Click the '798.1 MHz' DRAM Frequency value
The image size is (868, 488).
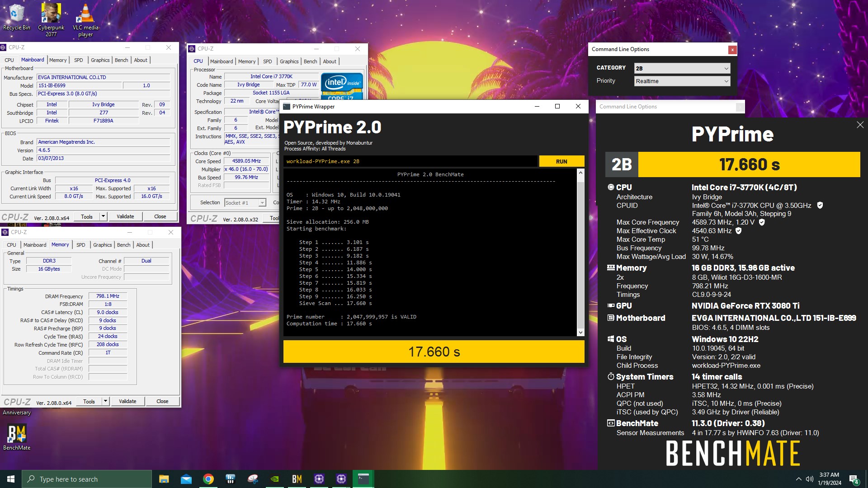point(108,296)
